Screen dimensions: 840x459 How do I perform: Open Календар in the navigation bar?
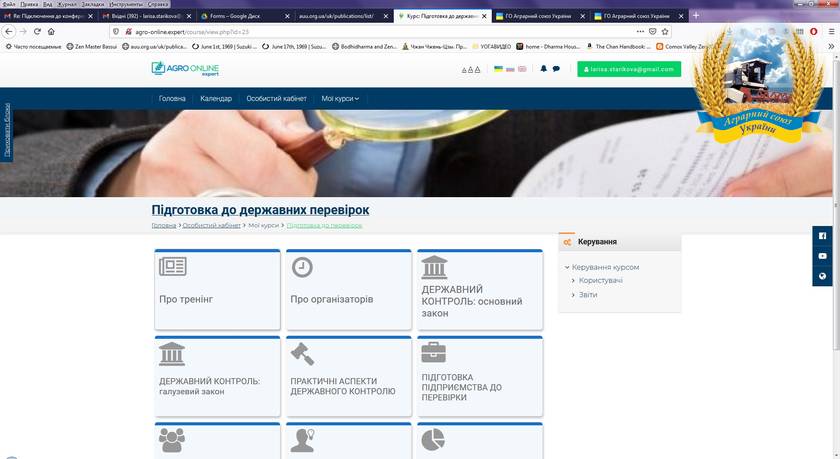(x=216, y=99)
